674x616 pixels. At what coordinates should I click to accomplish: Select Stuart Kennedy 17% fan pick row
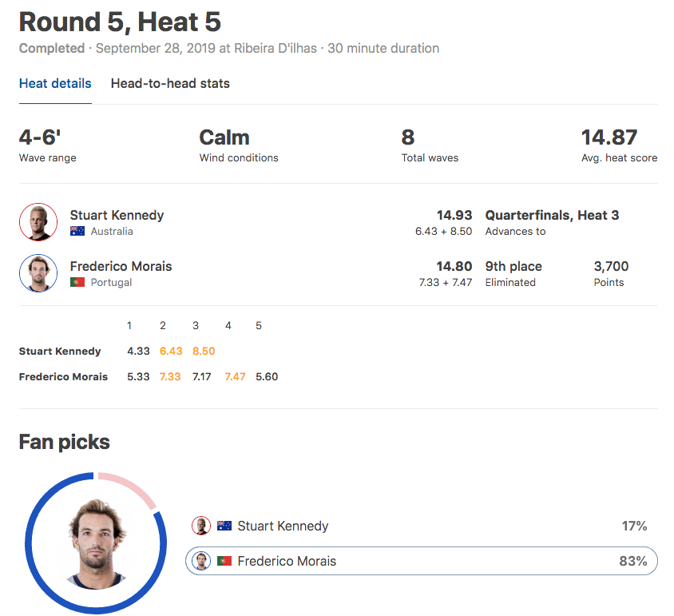coord(422,526)
